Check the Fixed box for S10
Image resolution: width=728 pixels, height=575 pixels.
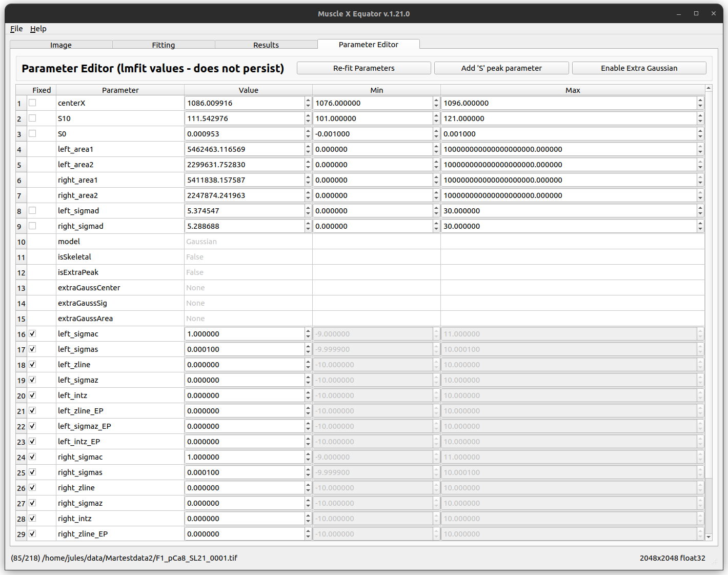tap(32, 118)
